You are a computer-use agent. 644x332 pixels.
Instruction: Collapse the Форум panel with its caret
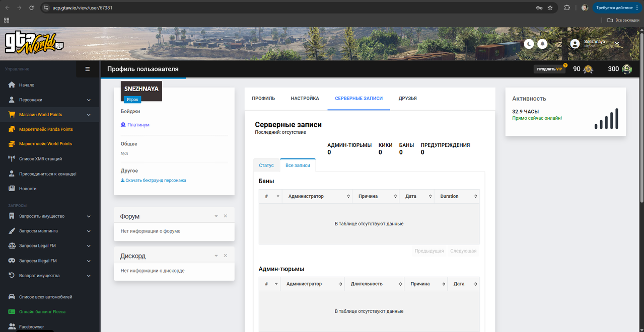tap(216, 216)
